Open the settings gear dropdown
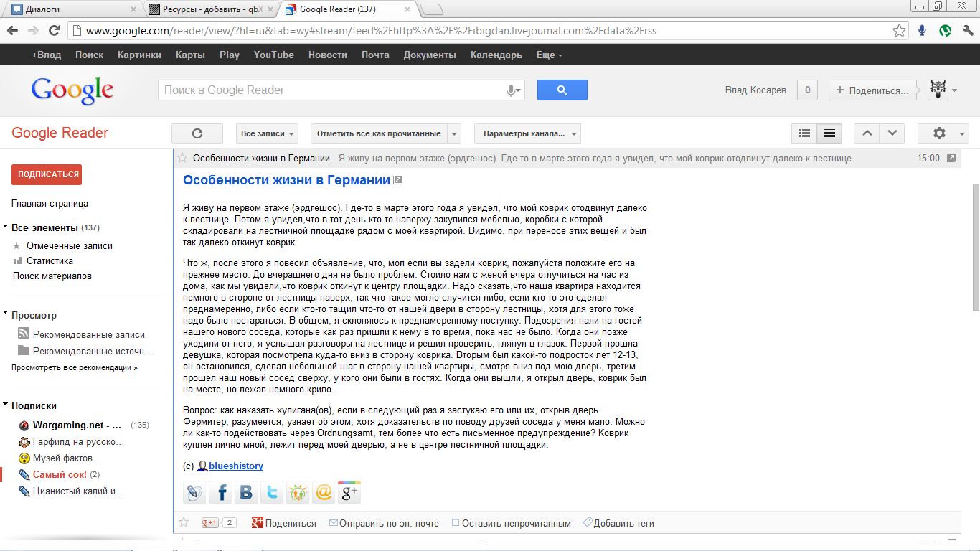 click(x=944, y=133)
